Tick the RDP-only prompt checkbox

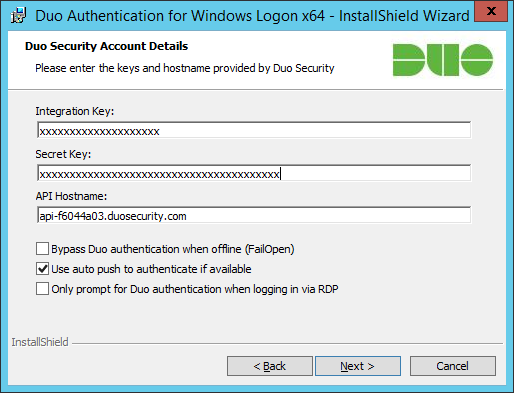point(42,289)
